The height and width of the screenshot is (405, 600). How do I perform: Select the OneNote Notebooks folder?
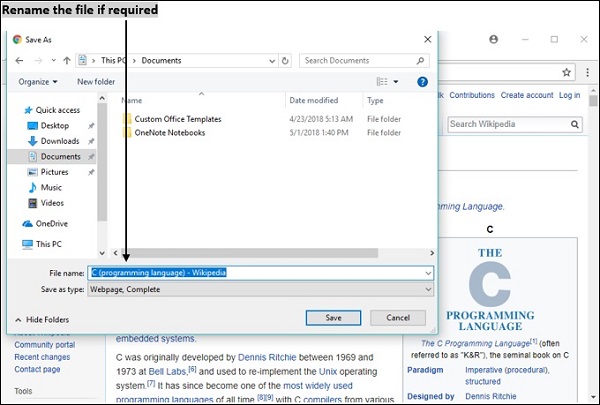(164, 132)
